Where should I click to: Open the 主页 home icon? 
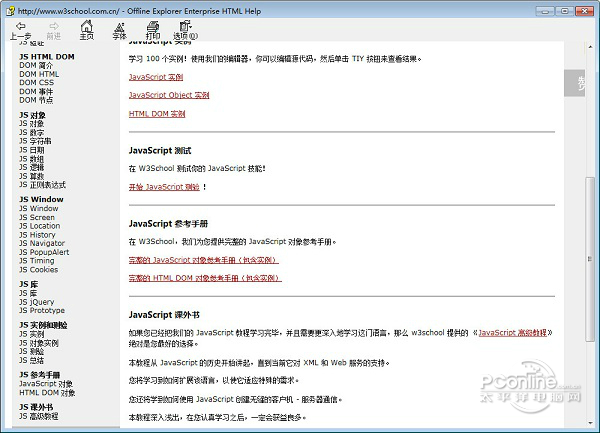[x=86, y=30]
